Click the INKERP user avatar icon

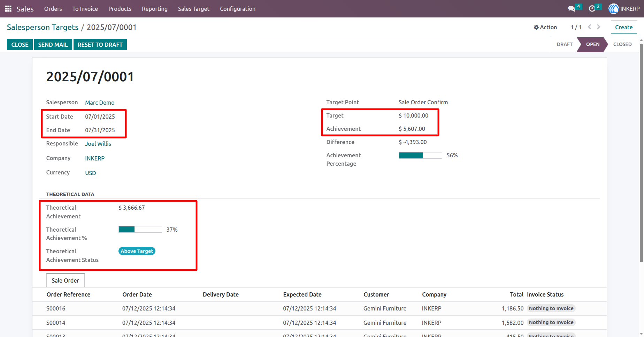(x=613, y=9)
